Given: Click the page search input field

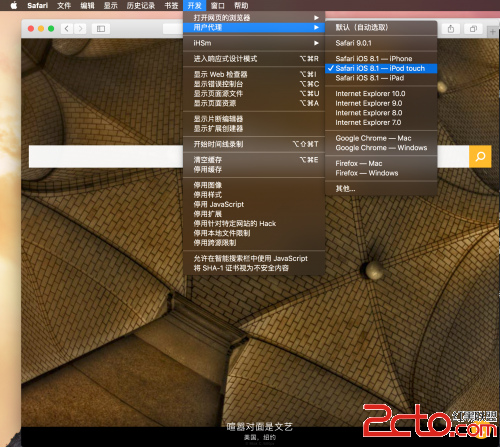Looking at the screenshot, I should point(249,156).
